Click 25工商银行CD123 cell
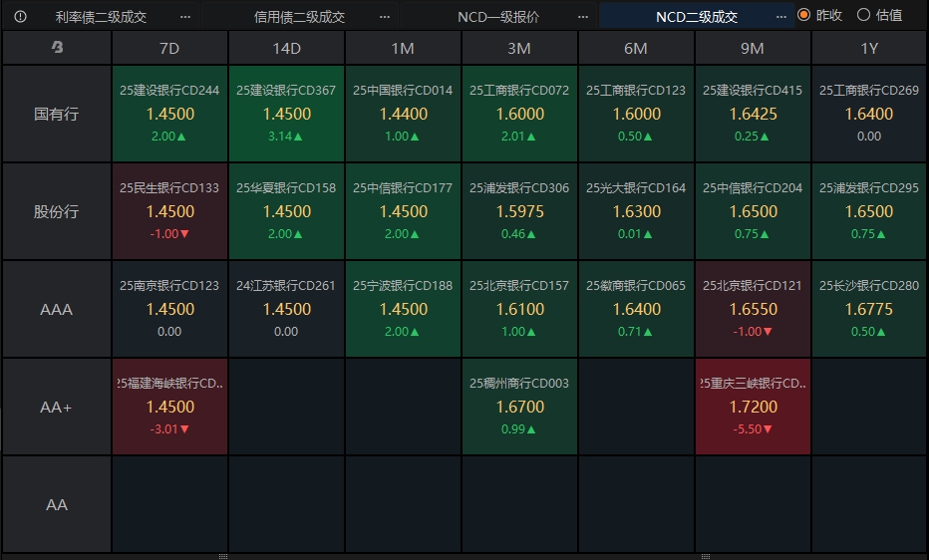 (636, 114)
